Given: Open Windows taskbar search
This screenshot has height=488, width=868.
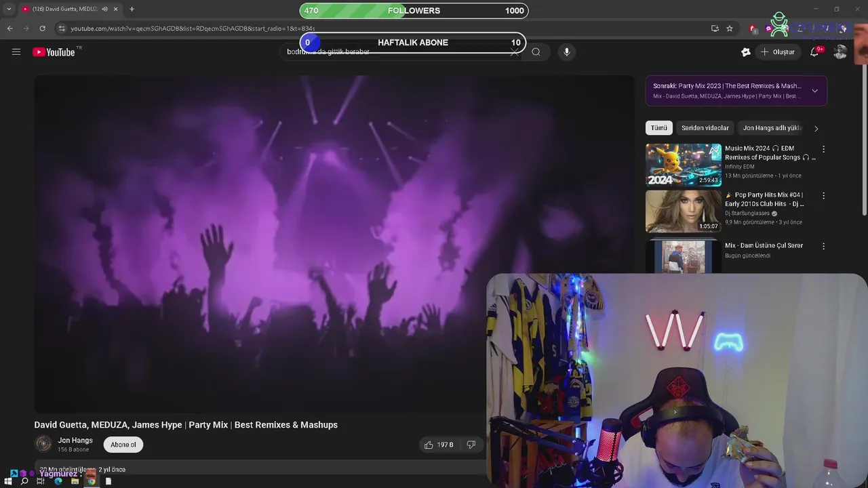Looking at the screenshot, I should [24, 481].
